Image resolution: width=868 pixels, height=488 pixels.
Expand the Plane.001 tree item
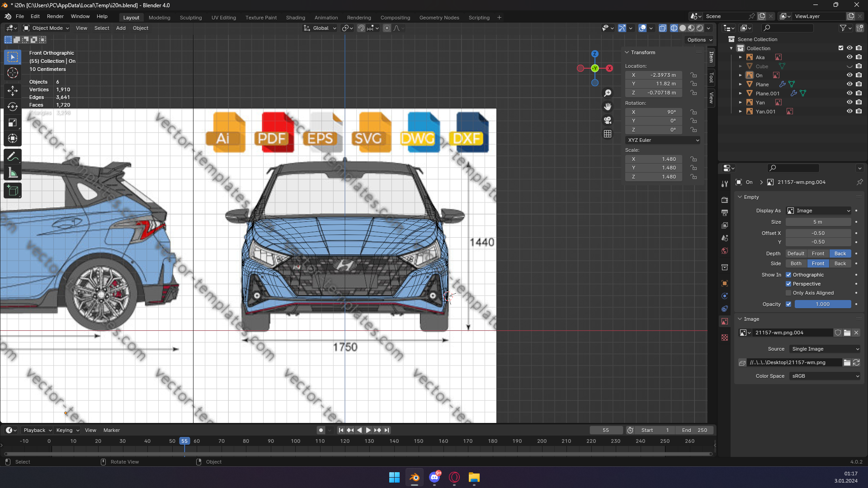pyautogui.click(x=741, y=94)
